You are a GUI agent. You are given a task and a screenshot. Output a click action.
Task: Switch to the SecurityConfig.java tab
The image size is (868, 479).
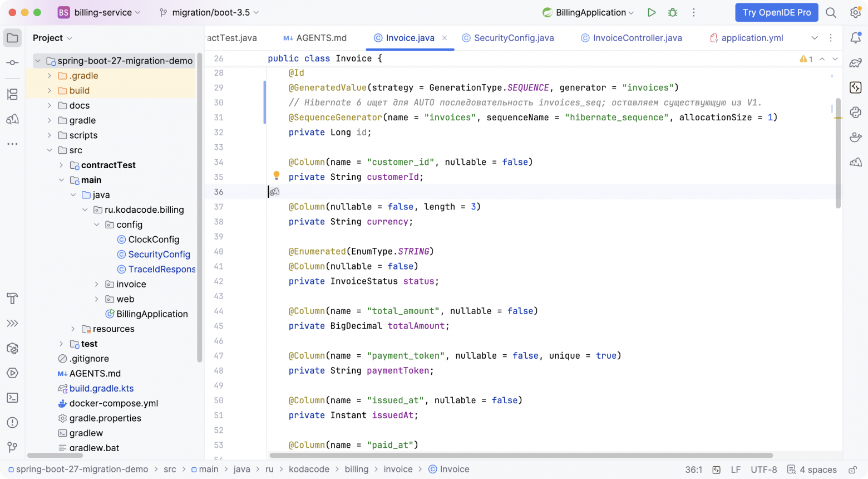[x=508, y=38]
